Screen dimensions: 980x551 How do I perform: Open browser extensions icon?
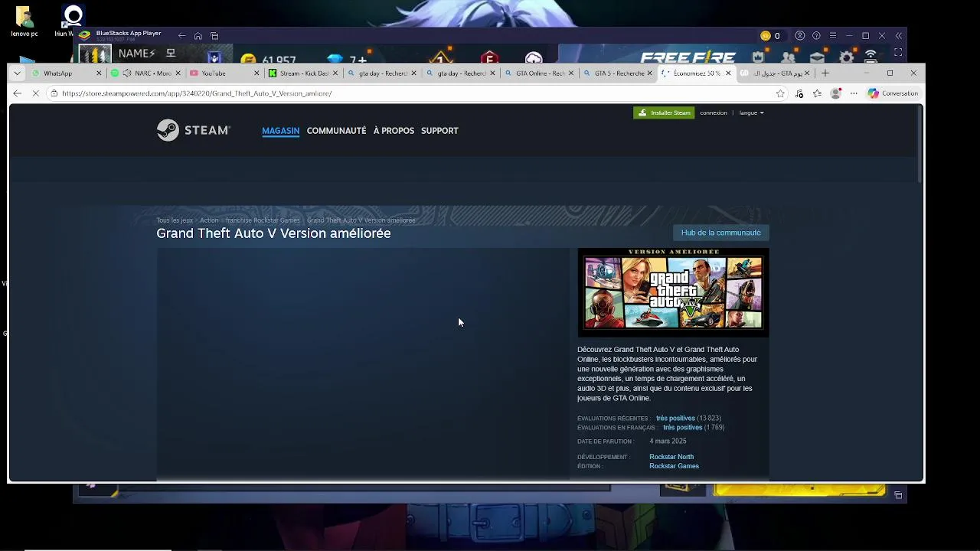click(x=799, y=93)
